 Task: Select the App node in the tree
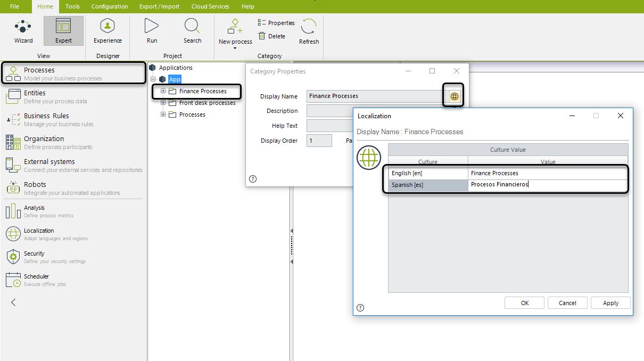point(175,79)
